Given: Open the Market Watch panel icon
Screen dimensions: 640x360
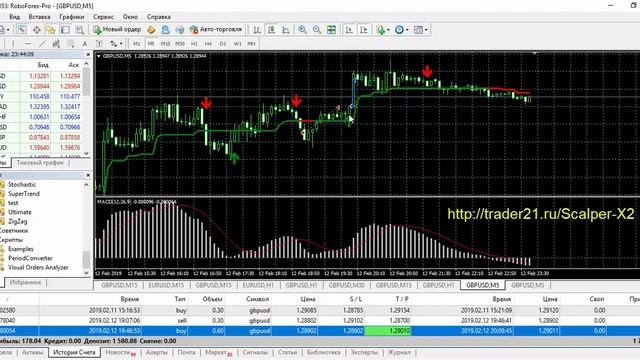Looking at the screenshot, I should click(x=22, y=29).
